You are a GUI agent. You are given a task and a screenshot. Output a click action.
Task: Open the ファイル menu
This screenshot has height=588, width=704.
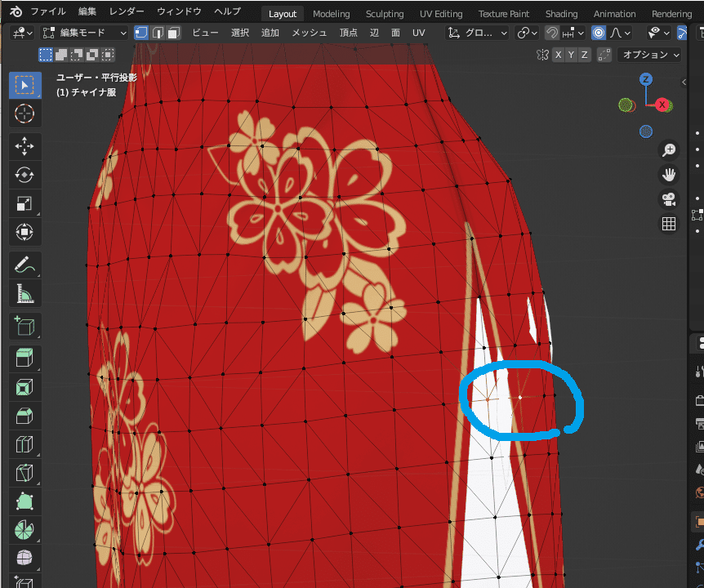point(48,11)
